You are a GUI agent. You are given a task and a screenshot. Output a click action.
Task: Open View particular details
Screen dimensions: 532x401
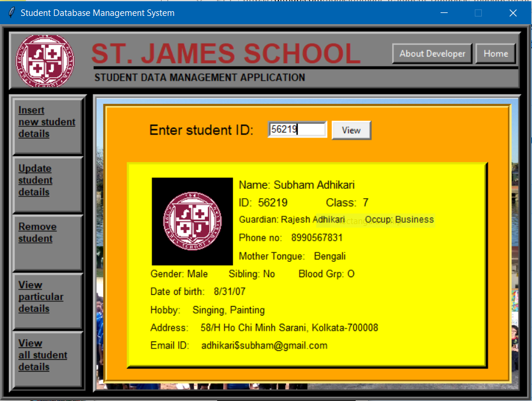(x=48, y=301)
